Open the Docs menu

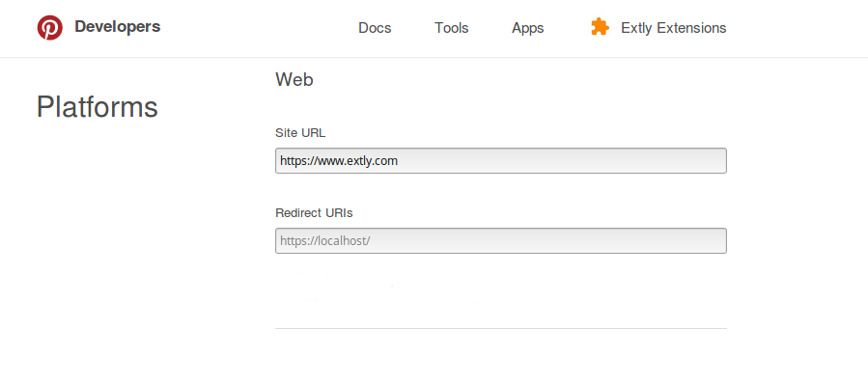tap(375, 28)
